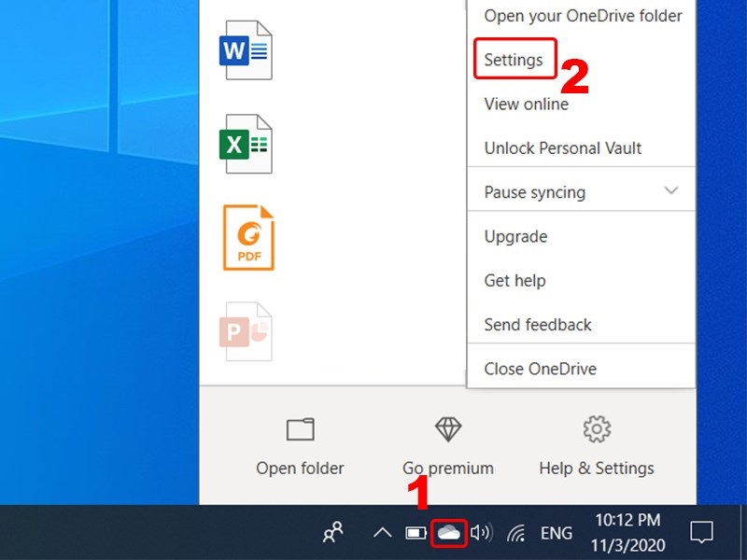Viewport: 747px width, 560px height.
Task: Choose Open your OneDrive folder
Action: tap(581, 16)
